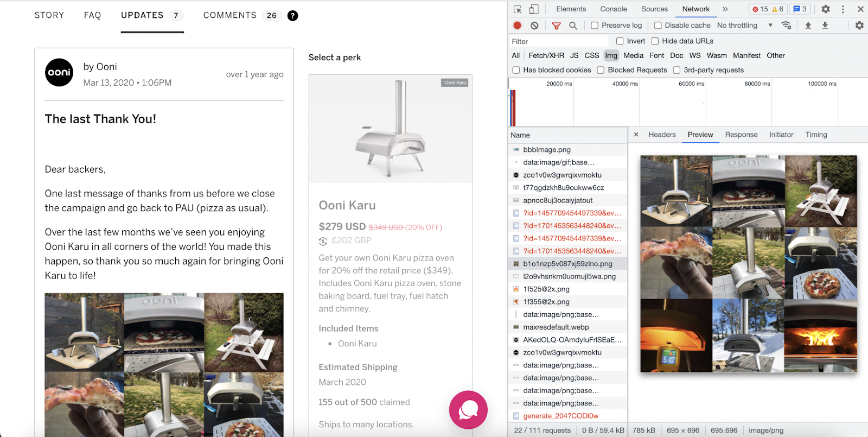
Task: Select the UPDATES campaign tab
Action: (152, 15)
